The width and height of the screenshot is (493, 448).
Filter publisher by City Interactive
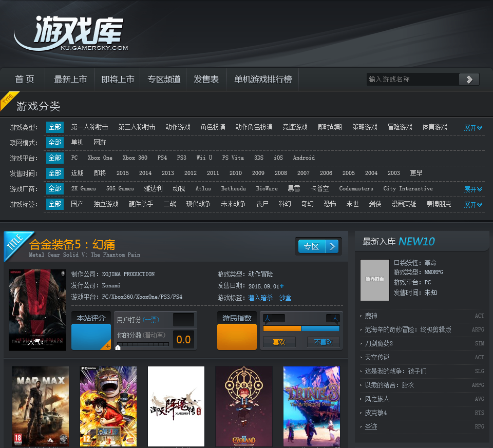point(408,188)
